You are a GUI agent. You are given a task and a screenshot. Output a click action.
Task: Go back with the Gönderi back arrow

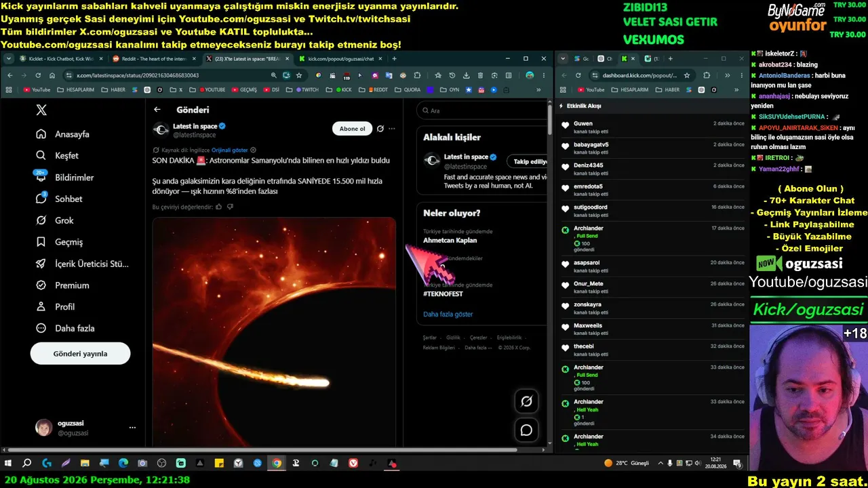[x=157, y=110]
